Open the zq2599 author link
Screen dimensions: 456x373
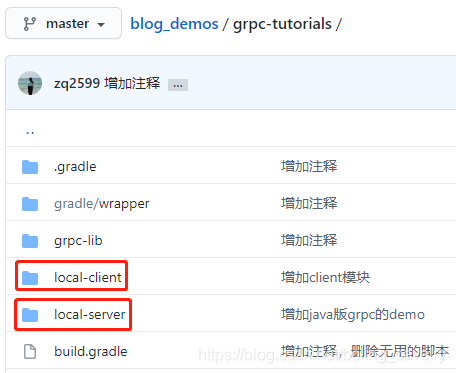coord(77,83)
